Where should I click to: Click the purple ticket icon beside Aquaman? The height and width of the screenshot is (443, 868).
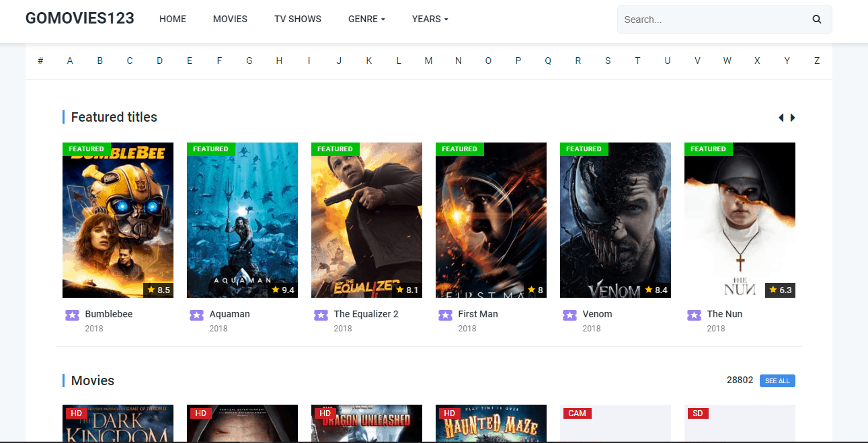(x=196, y=315)
